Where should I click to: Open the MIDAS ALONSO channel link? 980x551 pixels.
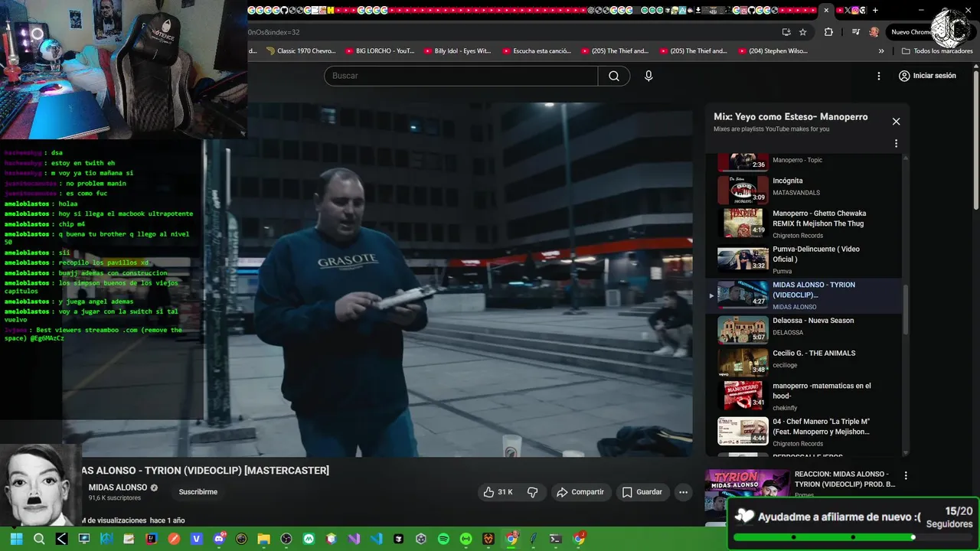coord(118,487)
